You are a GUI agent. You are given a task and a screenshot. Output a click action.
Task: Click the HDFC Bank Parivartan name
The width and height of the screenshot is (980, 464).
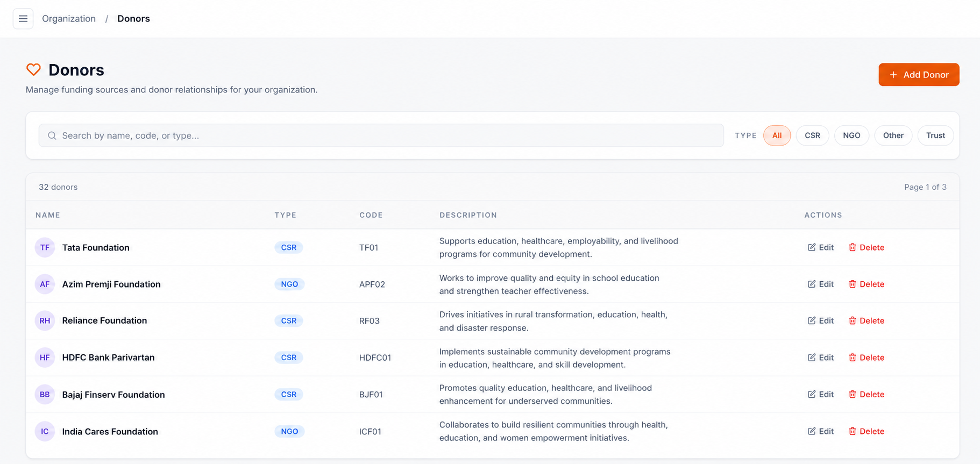pyautogui.click(x=108, y=358)
